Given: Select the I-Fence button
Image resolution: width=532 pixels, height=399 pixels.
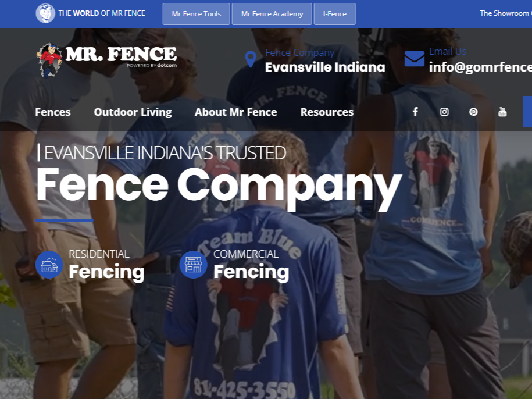Looking at the screenshot, I should 334,14.
